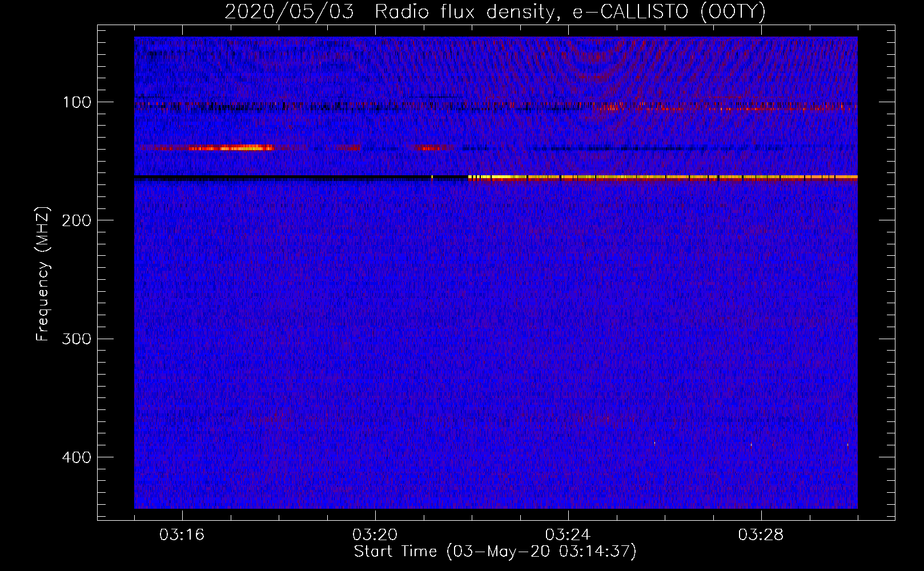Click the 03:28 time tick label
This screenshot has height=571, width=924.
tap(761, 535)
